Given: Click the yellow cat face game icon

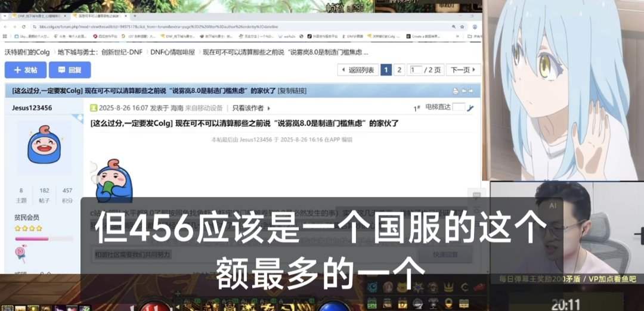Looking at the screenshot, I should tap(403, 287).
